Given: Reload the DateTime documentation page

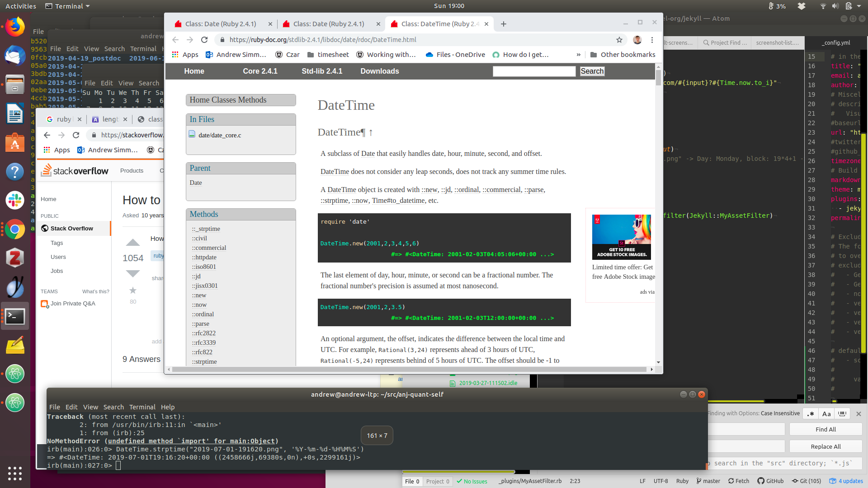Looking at the screenshot, I should click(204, 40).
